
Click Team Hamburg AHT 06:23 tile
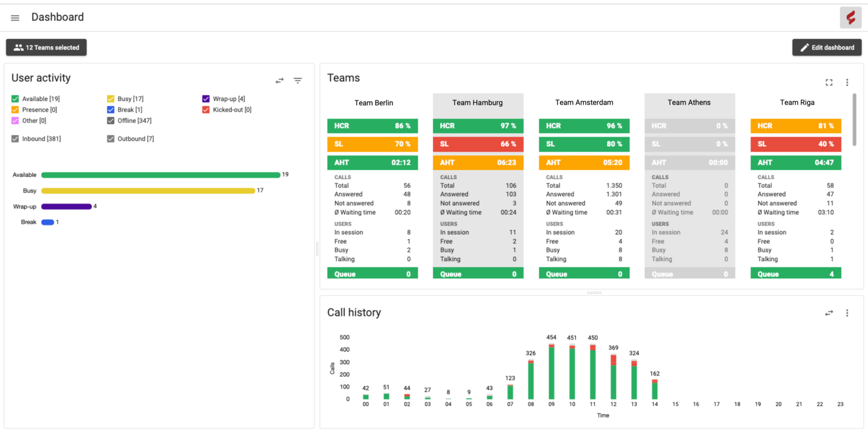tap(478, 163)
